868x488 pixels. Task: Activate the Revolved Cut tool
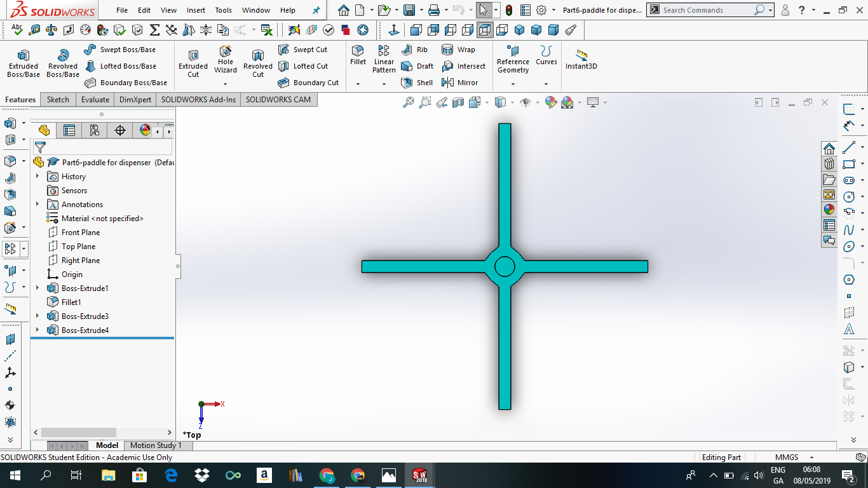point(258,64)
